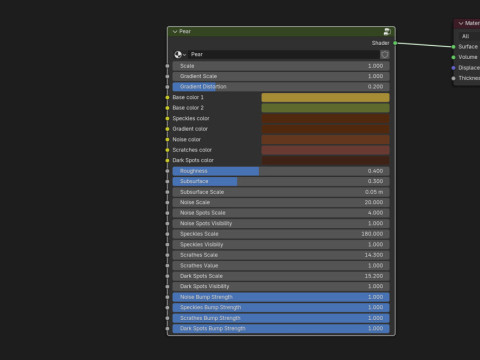Open the Gradient color swatch
This screenshot has height=360, width=480.
pyautogui.click(x=325, y=129)
